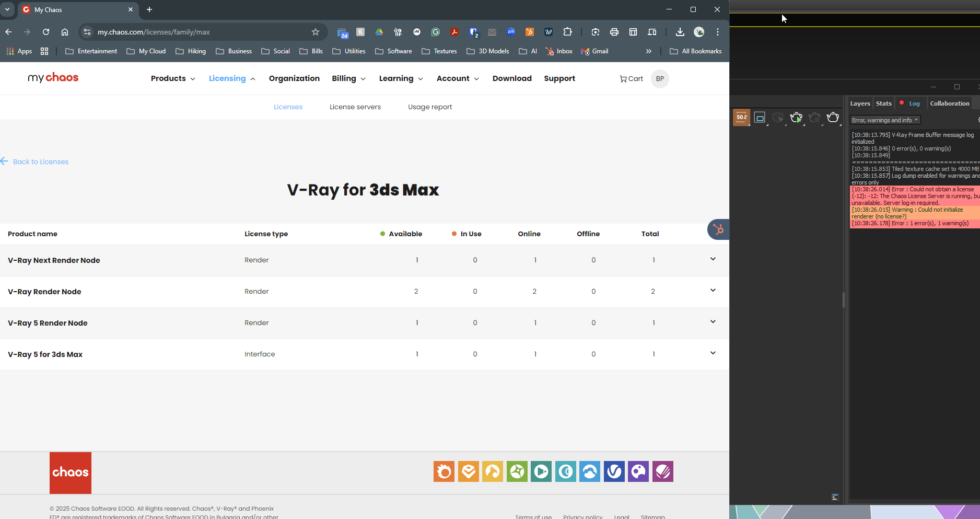This screenshot has height=519, width=980.
Task: Expand the V-Ray Next Render Node row
Action: click(713, 259)
